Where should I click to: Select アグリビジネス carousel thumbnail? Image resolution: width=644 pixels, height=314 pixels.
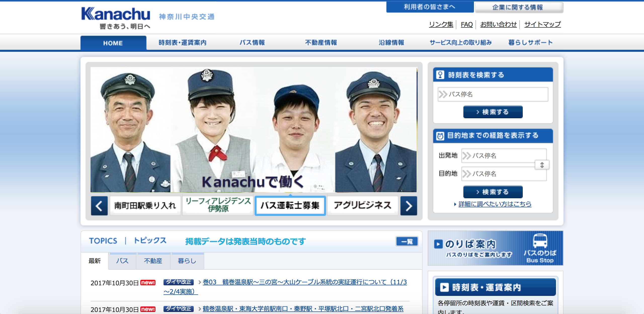[x=363, y=206]
